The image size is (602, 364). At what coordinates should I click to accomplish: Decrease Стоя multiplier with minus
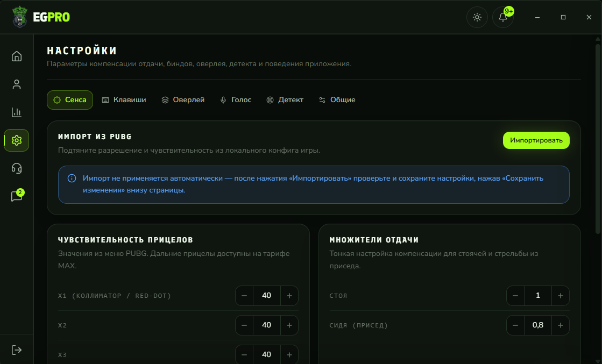515,296
